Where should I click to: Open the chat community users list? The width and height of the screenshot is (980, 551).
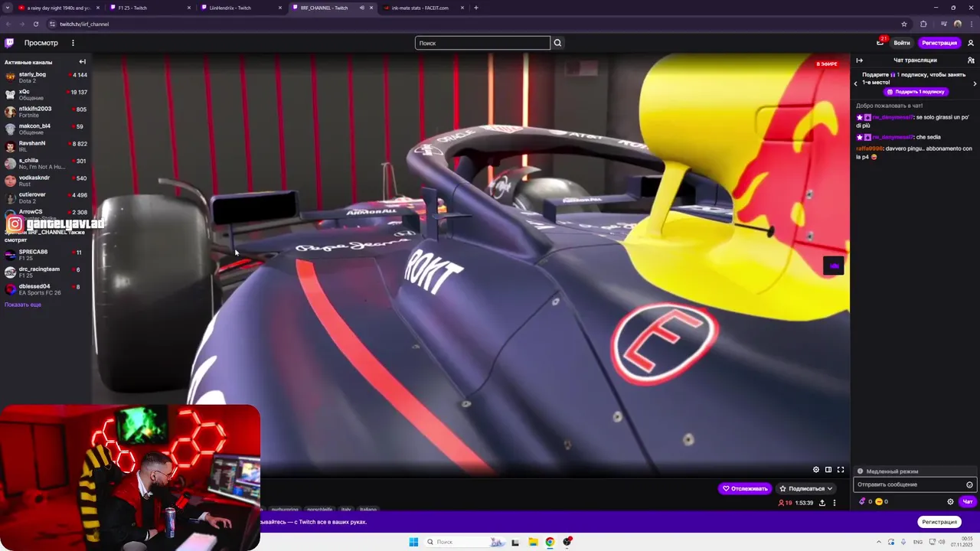971,60
